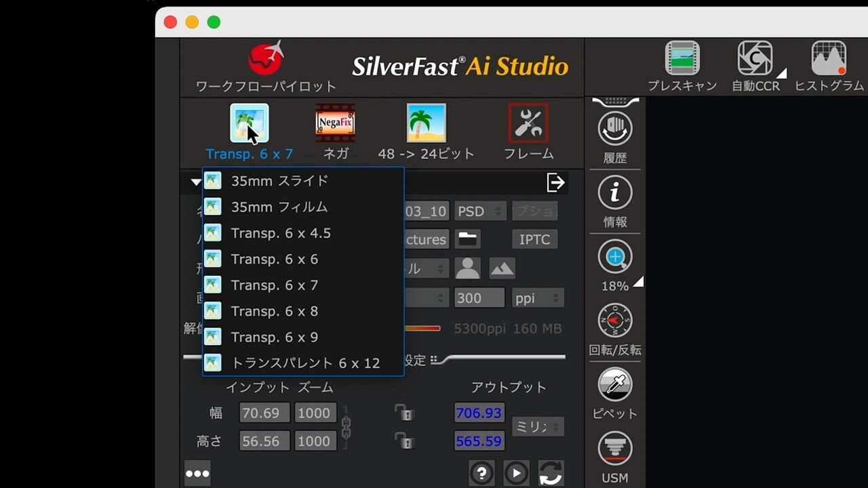Open the History panel icon
The height and width of the screenshot is (488, 868).
615,129
